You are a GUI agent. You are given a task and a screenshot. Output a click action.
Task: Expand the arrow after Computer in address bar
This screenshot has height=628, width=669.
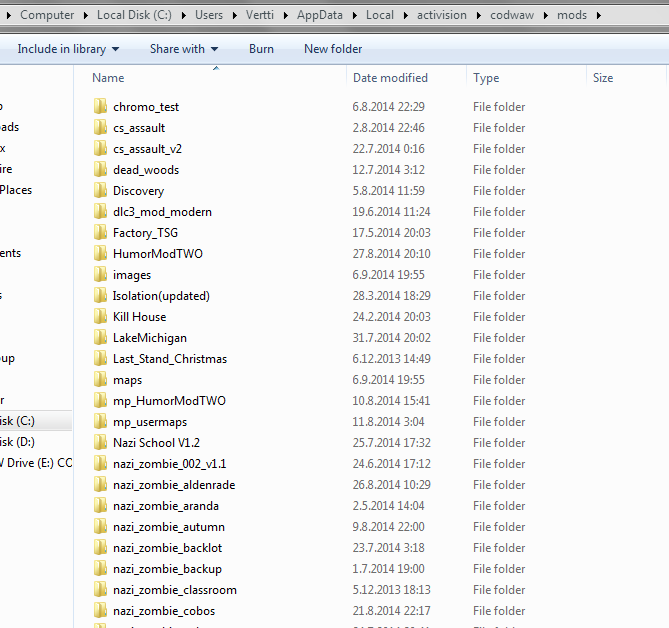coord(86,15)
